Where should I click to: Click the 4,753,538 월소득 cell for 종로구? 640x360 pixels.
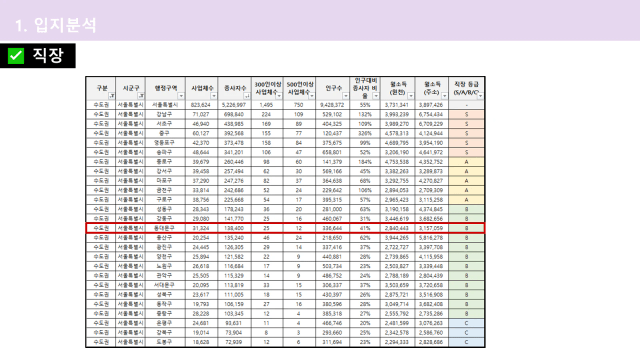(x=397, y=162)
